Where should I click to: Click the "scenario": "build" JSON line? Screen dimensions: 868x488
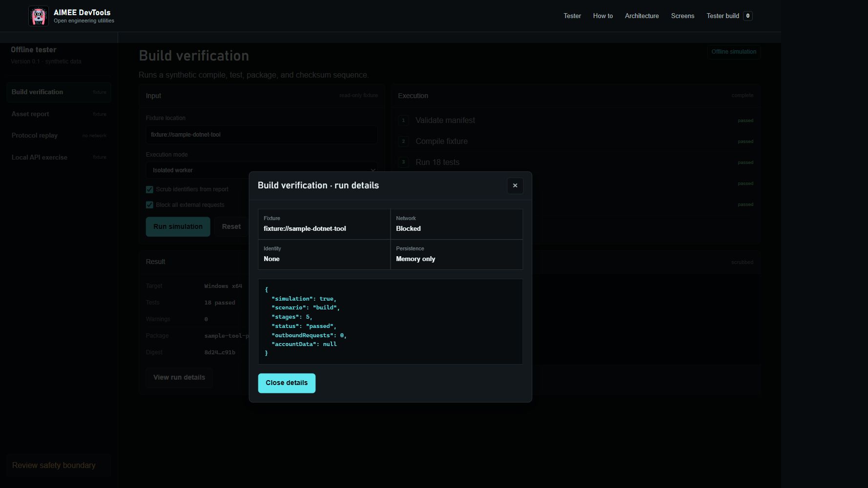point(306,308)
